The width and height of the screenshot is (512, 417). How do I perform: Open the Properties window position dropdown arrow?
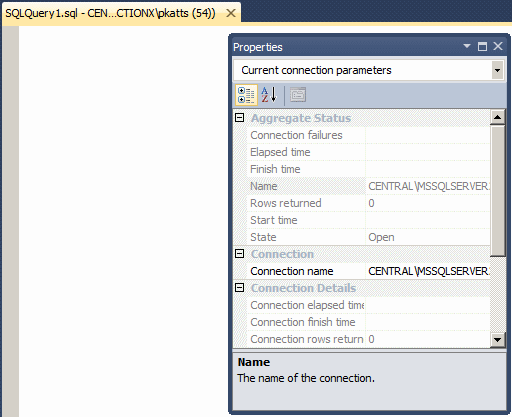(x=467, y=46)
